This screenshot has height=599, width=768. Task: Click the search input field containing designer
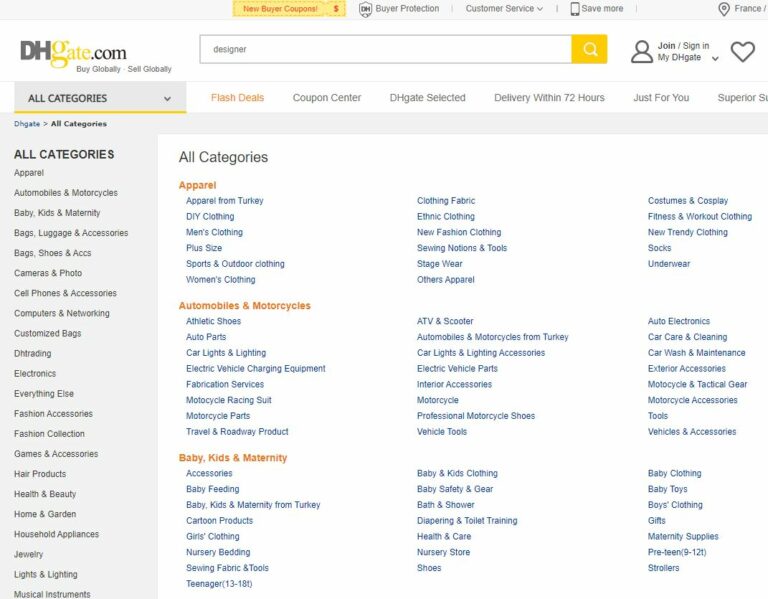pyautogui.click(x=385, y=49)
